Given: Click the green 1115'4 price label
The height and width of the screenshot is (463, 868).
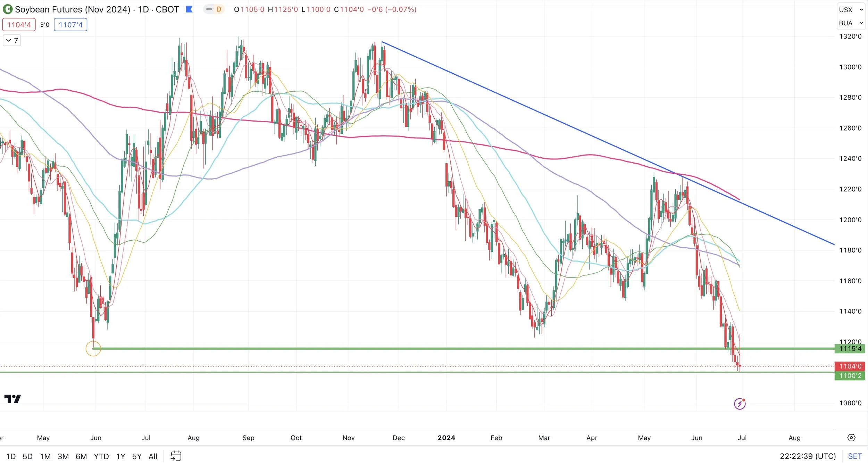Looking at the screenshot, I should tap(850, 348).
